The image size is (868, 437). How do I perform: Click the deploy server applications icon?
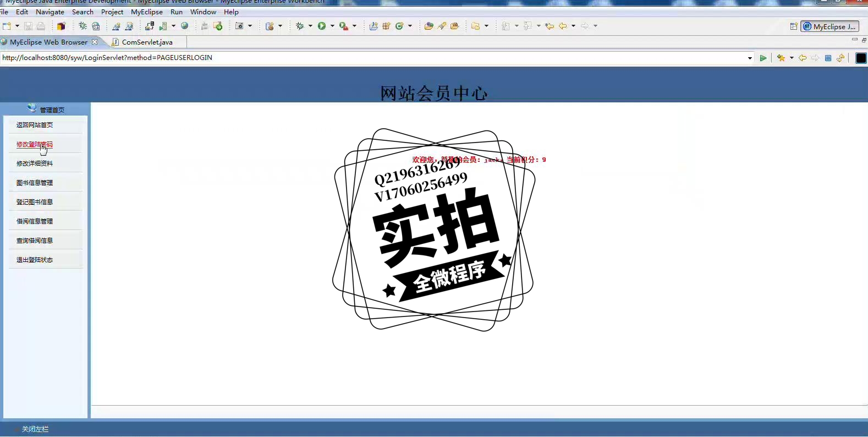click(x=150, y=26)
